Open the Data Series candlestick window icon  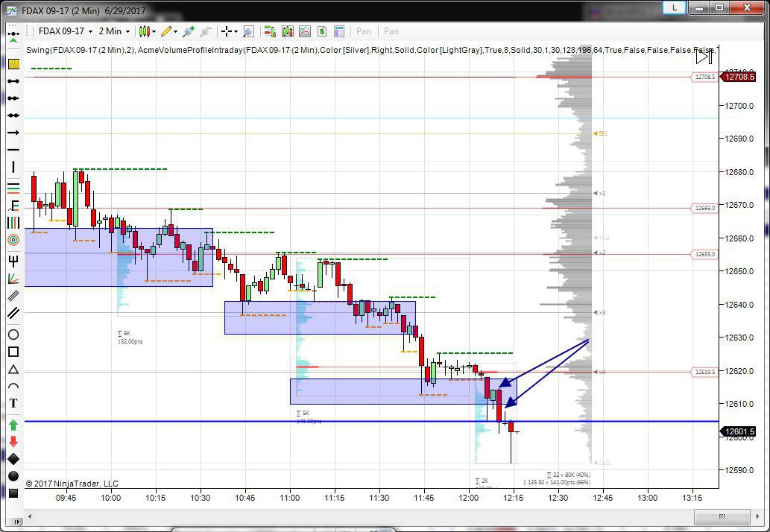click(x=287, y=31)
